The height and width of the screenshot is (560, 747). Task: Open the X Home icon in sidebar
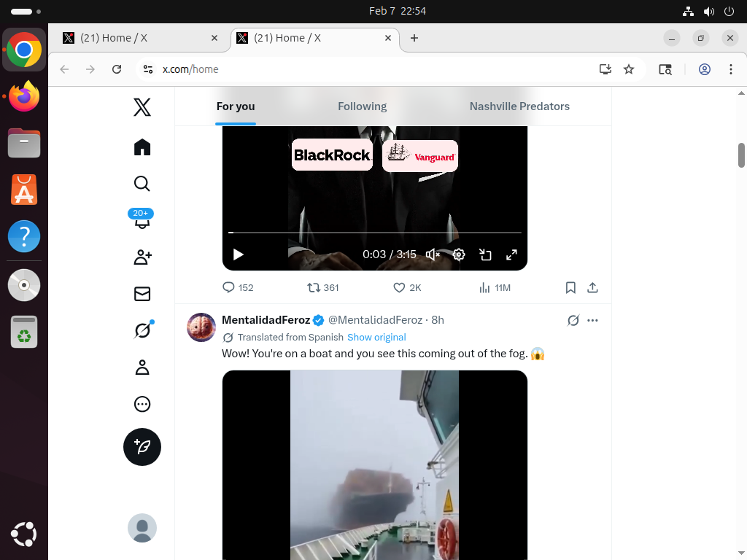pos(142,147)
